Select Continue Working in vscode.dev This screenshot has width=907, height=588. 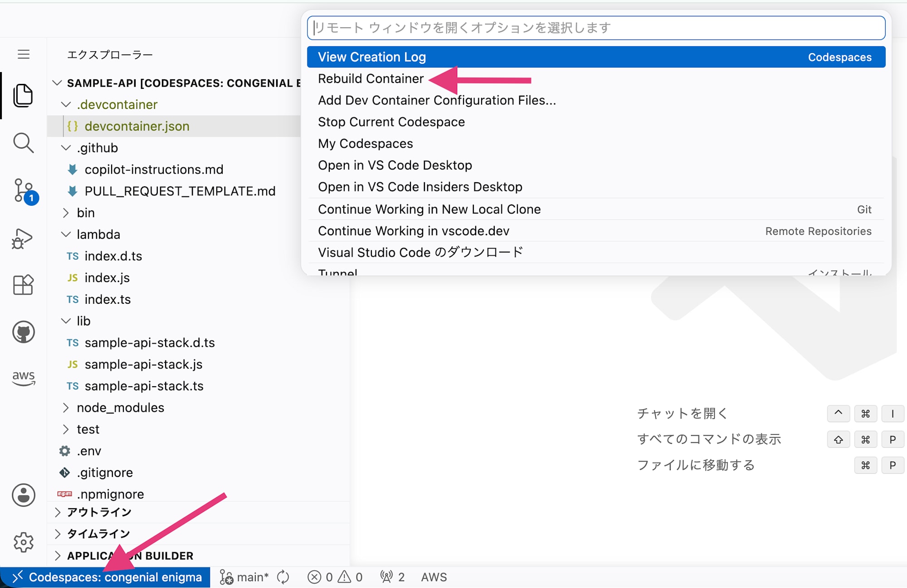coord(596,231)
